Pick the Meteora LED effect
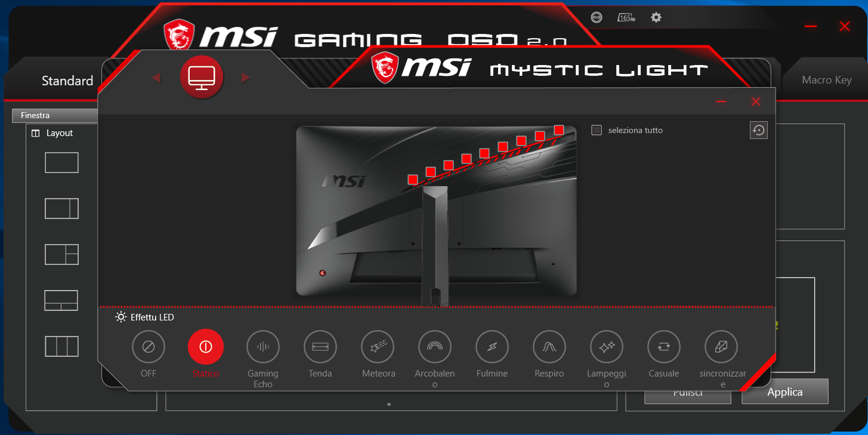 tap(378, 346)
